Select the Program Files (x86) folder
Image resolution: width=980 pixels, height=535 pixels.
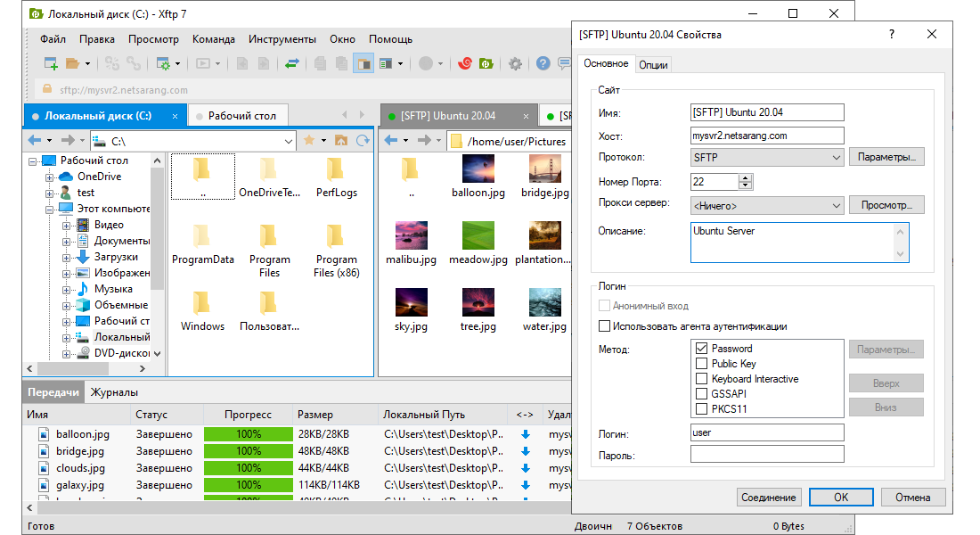(336, 251)
